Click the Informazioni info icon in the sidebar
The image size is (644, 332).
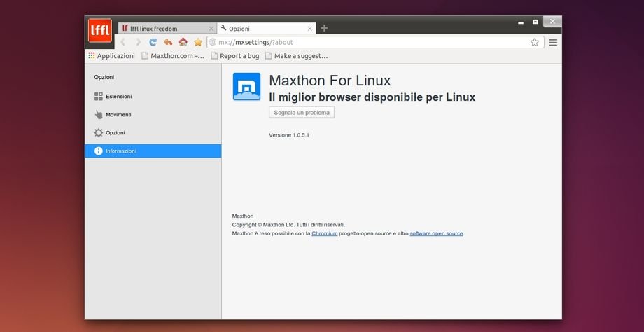[x=99, y=151]
